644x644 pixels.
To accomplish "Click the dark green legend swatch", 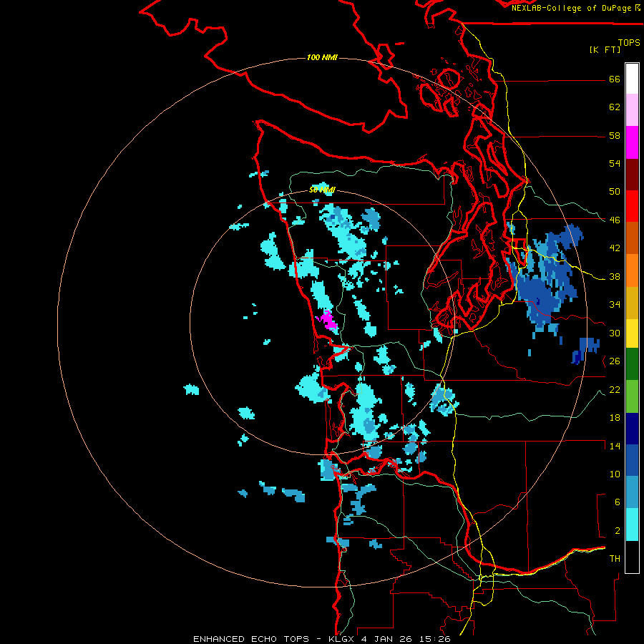I will 632,364.
